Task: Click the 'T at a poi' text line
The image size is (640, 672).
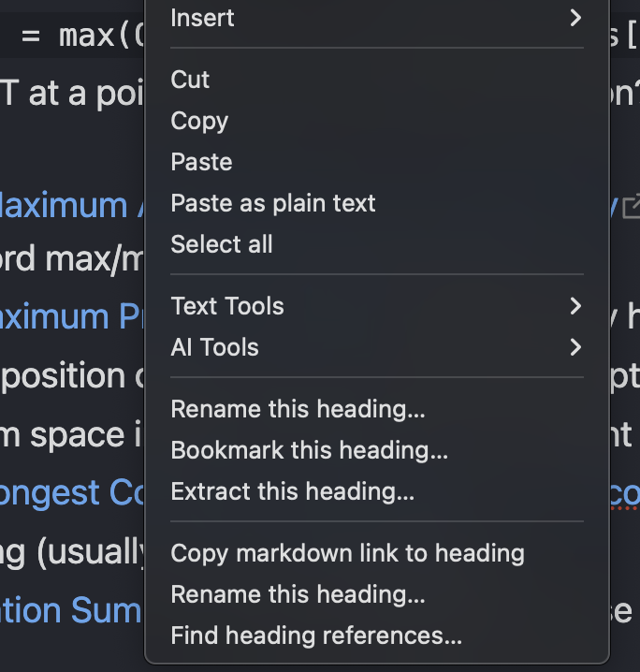Action: click(x=72, y=94)
